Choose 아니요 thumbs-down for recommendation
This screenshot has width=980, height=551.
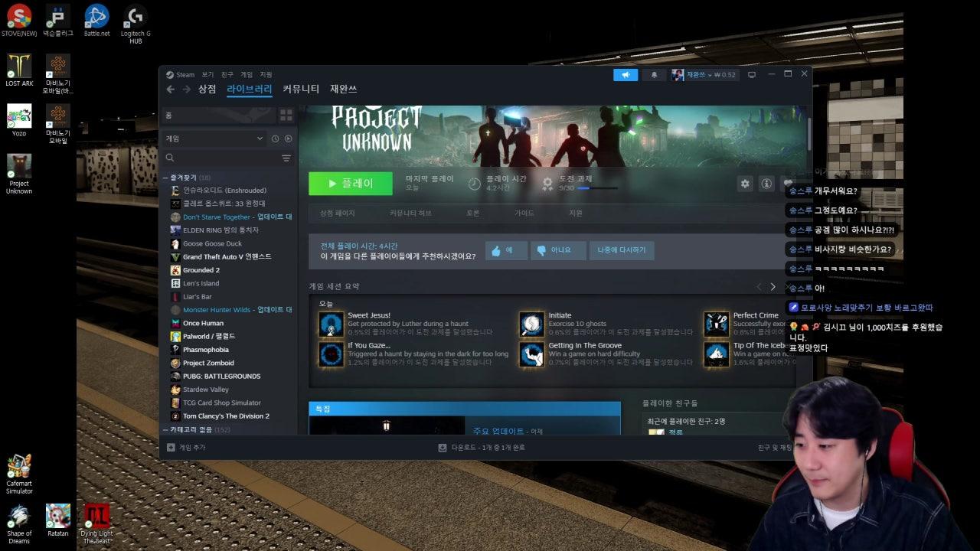(x=558, y=250)
